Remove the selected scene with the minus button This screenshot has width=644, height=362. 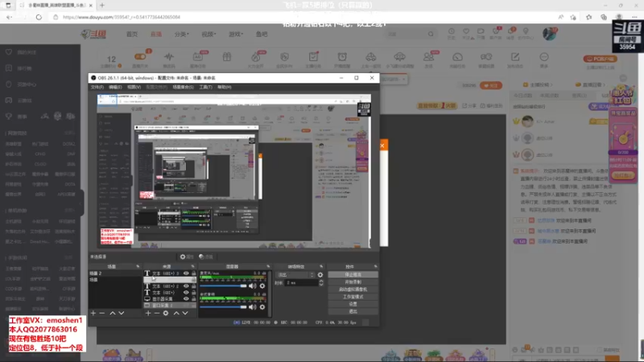coord(102,313)
